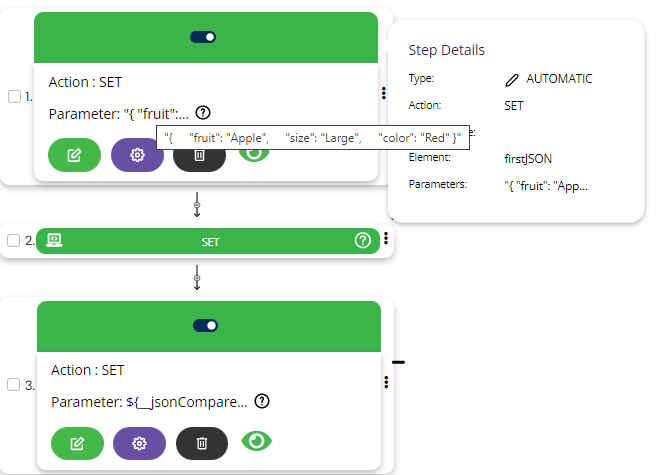
Task: Expand the collapsed step 2 SET bar
Action: [210, 241]
